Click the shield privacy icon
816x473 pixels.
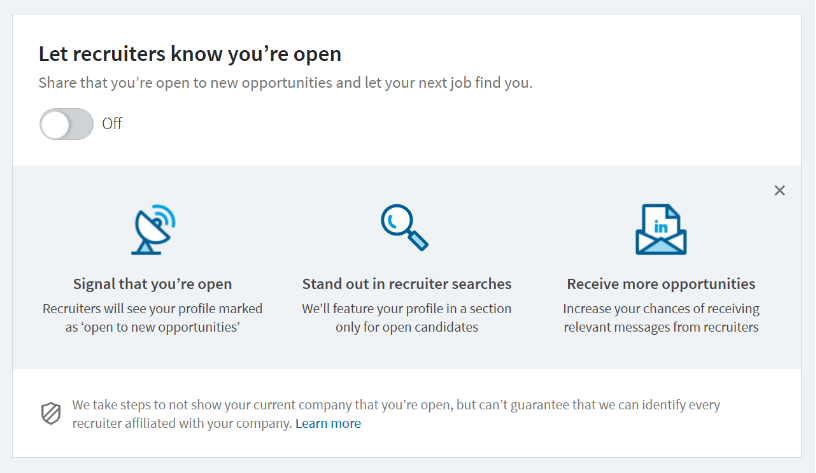pyautogui.click(x=51, y=414)
